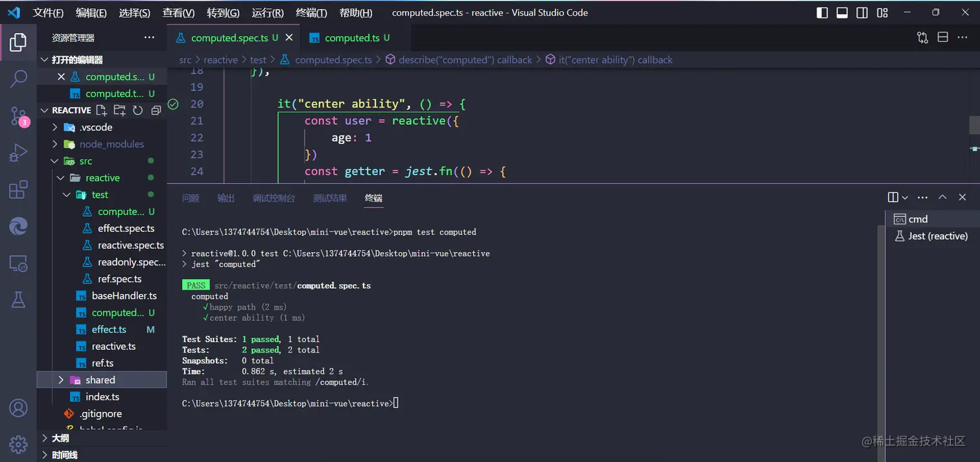Open the 文件(F) menu
This screenshot has height=462, width=980.
point(49,13)
